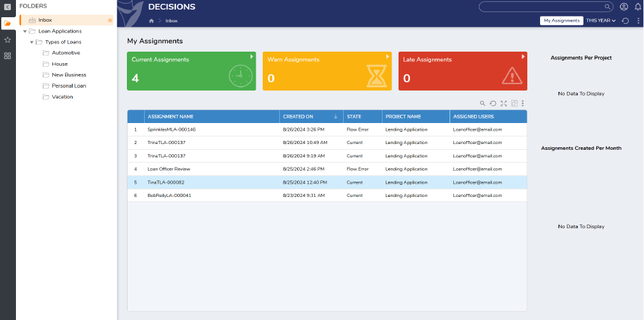Open the Favorites star in the left rail
Image resolution: width=644 pixels, height=320 pixels.
pos(8,40)
